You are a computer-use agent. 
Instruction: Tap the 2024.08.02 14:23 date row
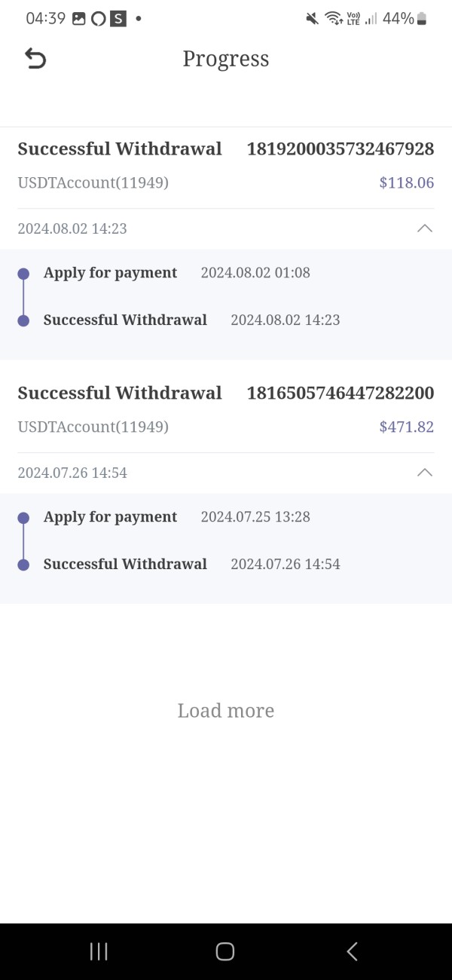72,228
